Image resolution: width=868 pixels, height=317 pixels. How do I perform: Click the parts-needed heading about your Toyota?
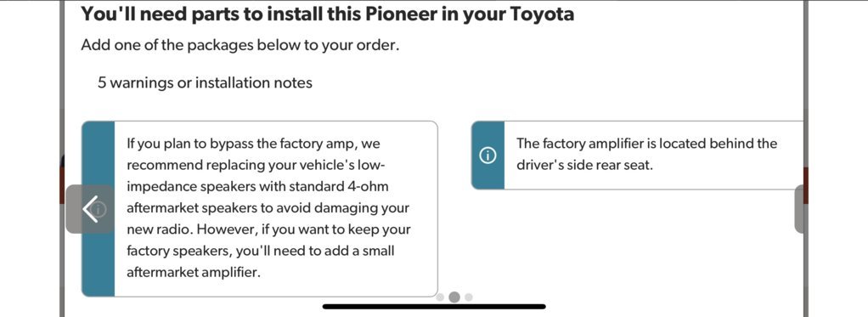(327, 14)
